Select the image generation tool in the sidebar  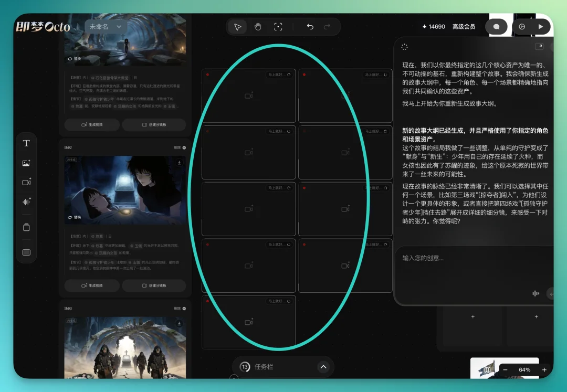coord(25,163)
